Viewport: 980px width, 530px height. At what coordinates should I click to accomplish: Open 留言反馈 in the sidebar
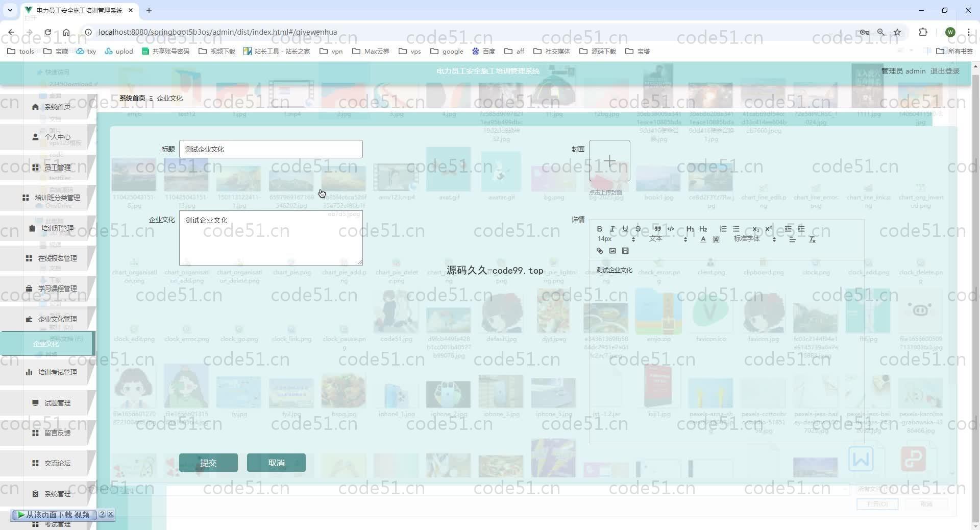[48, 433]
